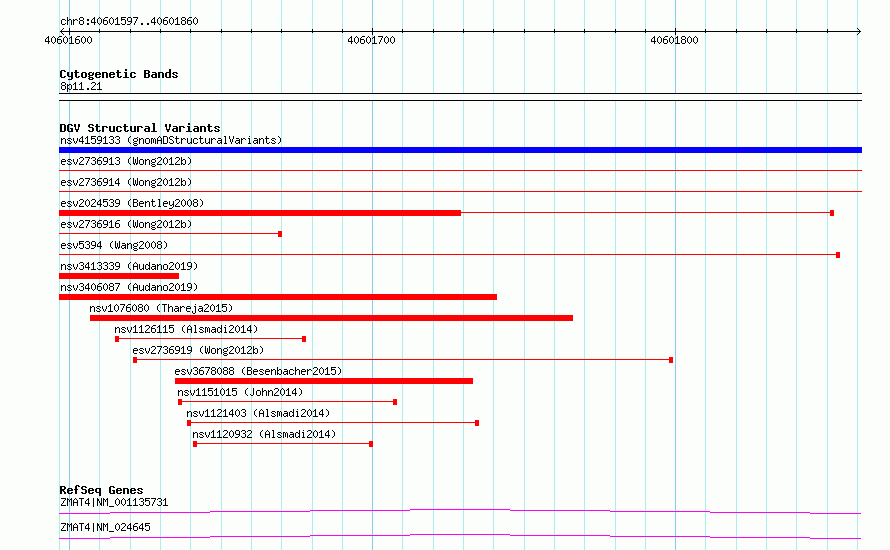The height and width of the screenshot is (550, 890).
Task: Click the blue nsv4159133 variant bar
Action: (460, 150)
